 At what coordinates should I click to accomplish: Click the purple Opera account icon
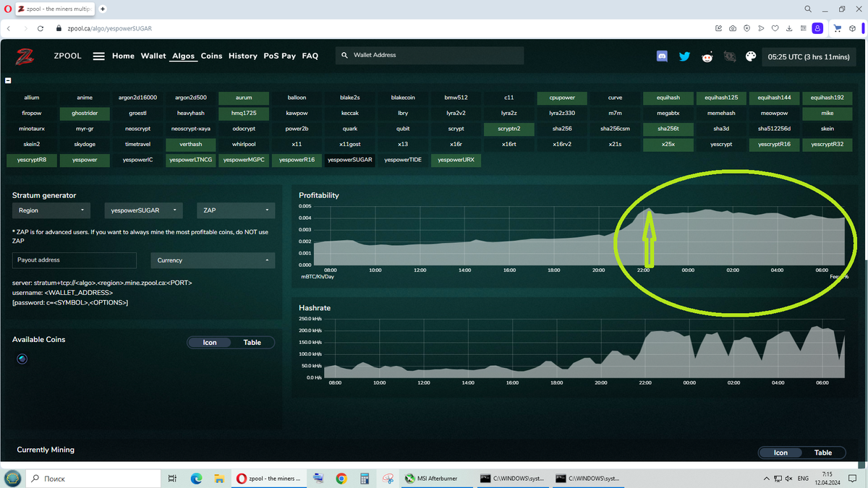pos(817,28)
